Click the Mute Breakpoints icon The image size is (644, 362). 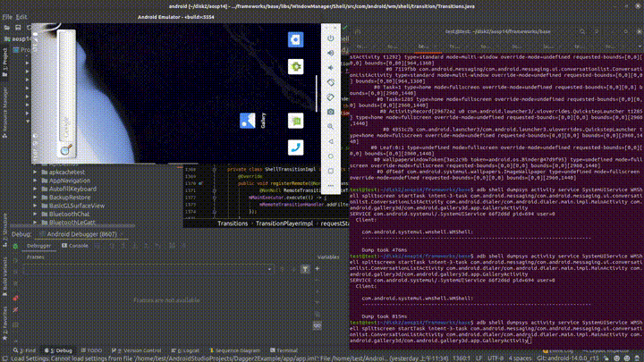pyautogui.click(x=15, y=310)
